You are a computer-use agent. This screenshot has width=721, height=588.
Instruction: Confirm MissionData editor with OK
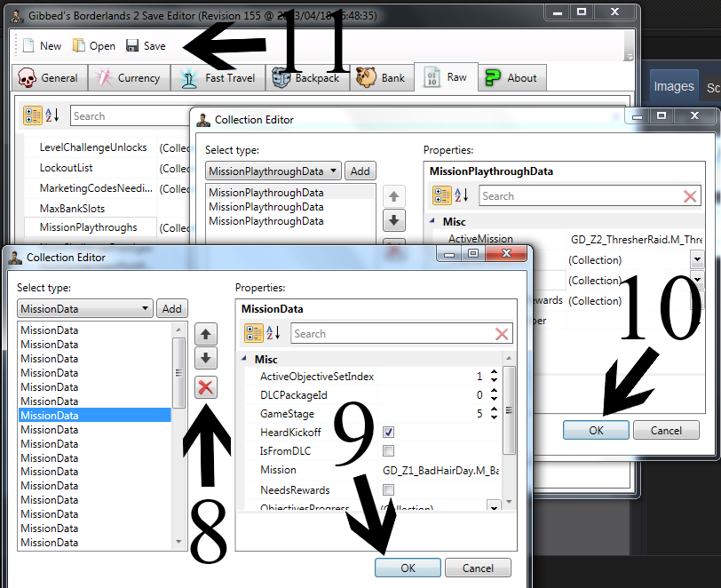408,568
